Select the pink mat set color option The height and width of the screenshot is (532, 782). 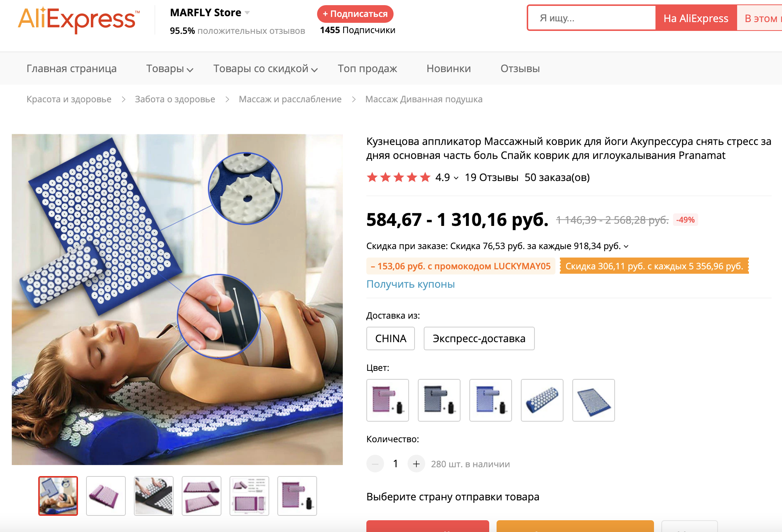tap(388, 400)
